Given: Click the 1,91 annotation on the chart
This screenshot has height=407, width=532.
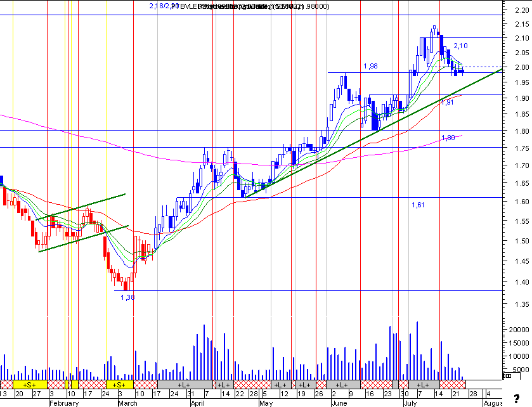Looking at the screenshot, I should 448,102.
